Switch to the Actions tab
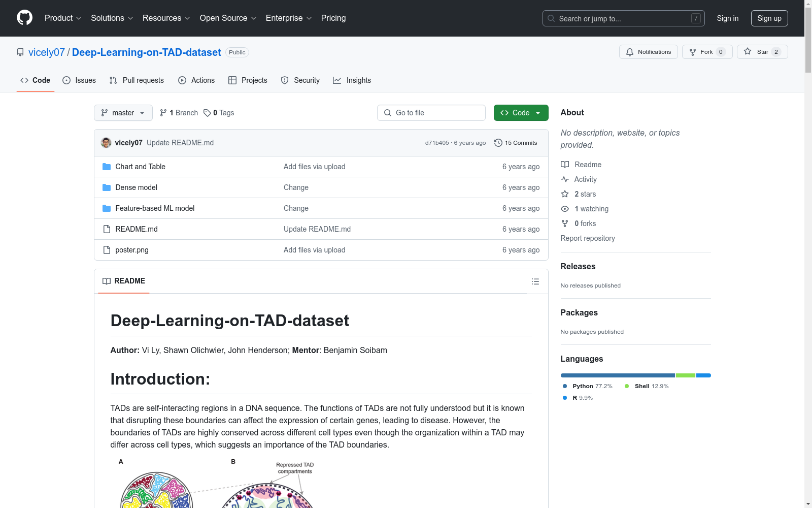This screenshot has height=508, width=812. click(196, 80)
